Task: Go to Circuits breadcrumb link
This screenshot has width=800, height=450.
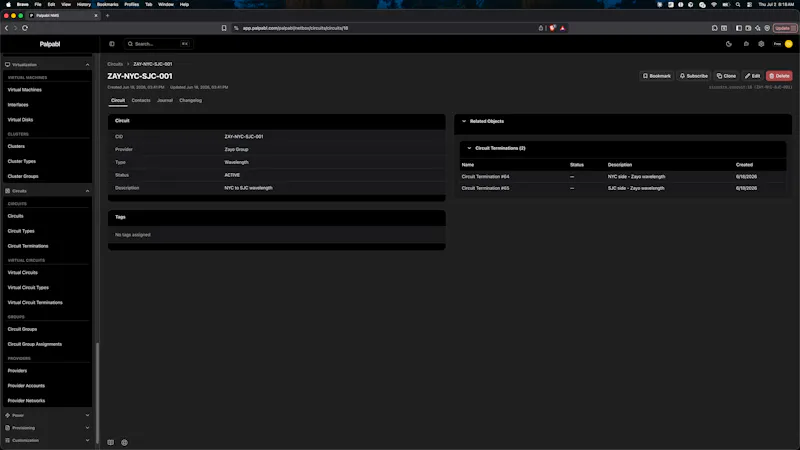Action: pos(115,64)
